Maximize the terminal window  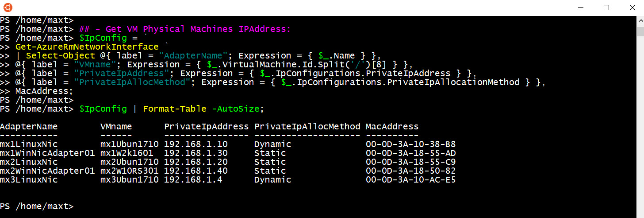(606, 8)
